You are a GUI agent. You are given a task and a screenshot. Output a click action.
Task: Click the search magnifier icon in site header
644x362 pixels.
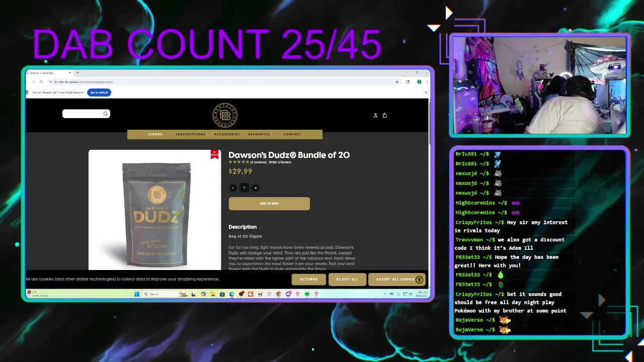click(x=105, y=114)
